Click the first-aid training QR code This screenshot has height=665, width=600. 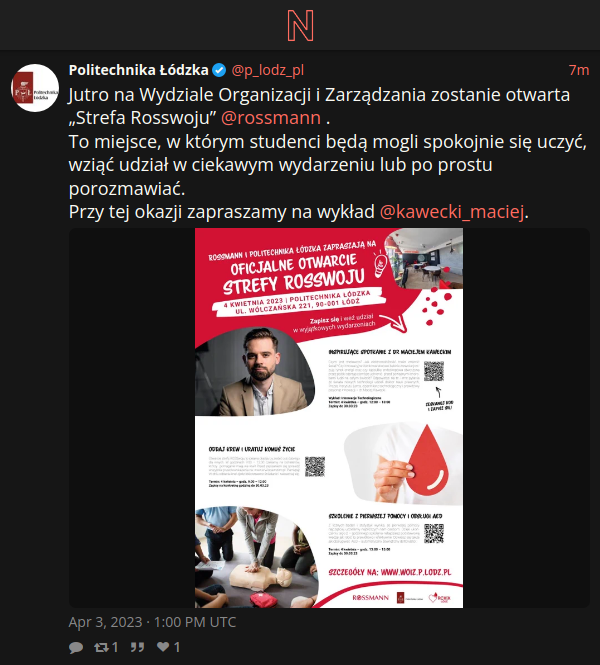(x=434, y=534)
